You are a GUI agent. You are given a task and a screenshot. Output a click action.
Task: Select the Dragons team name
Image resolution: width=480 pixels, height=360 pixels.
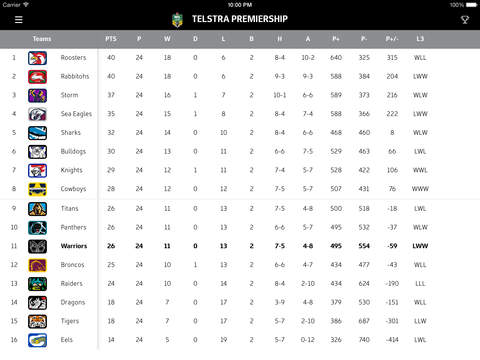(73, 303)
